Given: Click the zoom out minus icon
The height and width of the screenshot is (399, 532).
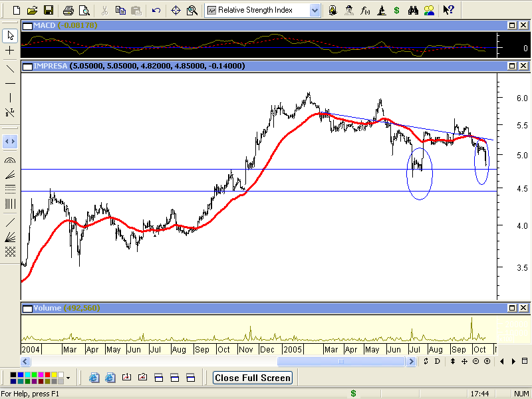Looking at the screenshot, I should point(475,361).
